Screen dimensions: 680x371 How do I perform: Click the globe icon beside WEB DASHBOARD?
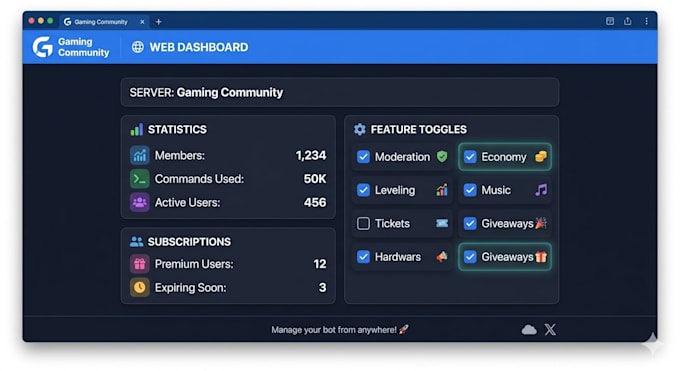pos(137,47)
